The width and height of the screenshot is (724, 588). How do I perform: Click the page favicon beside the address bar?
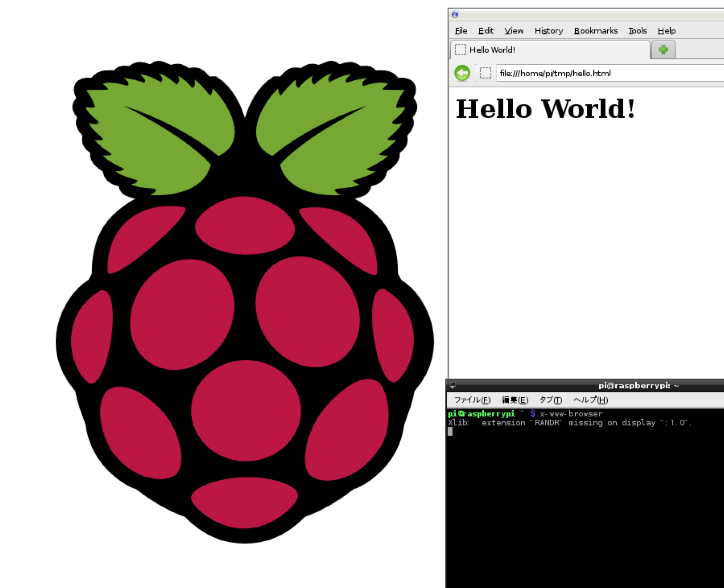[486, 73]
